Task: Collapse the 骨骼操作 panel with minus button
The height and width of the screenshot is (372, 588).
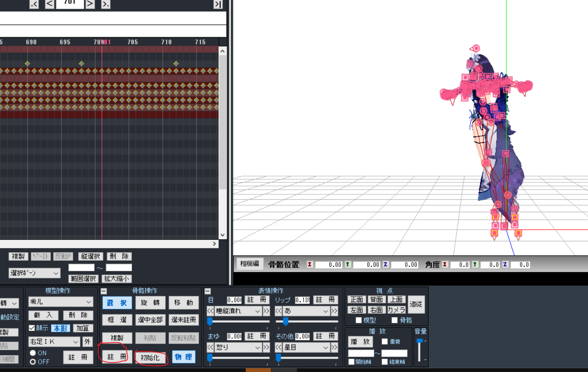Action: [104, 291]
